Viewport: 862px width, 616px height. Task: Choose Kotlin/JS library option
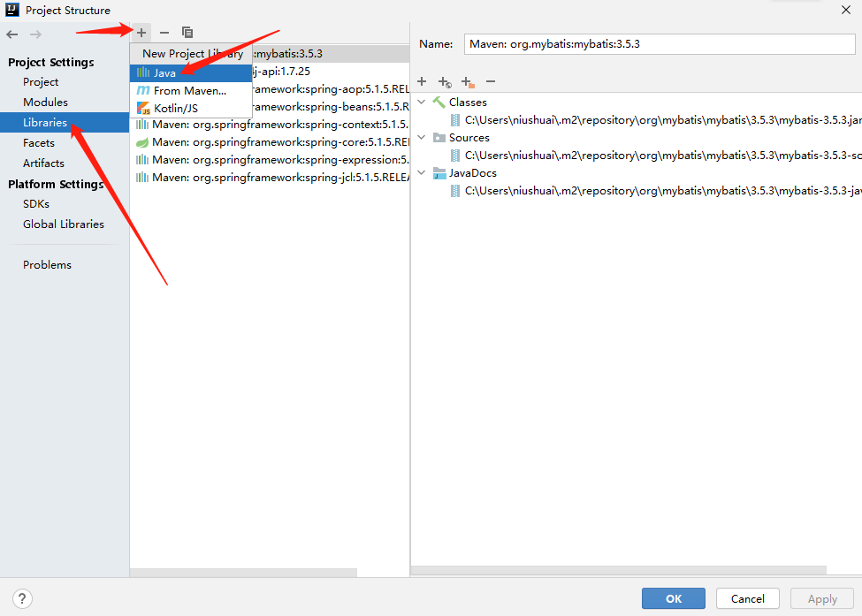pos(191,108)
